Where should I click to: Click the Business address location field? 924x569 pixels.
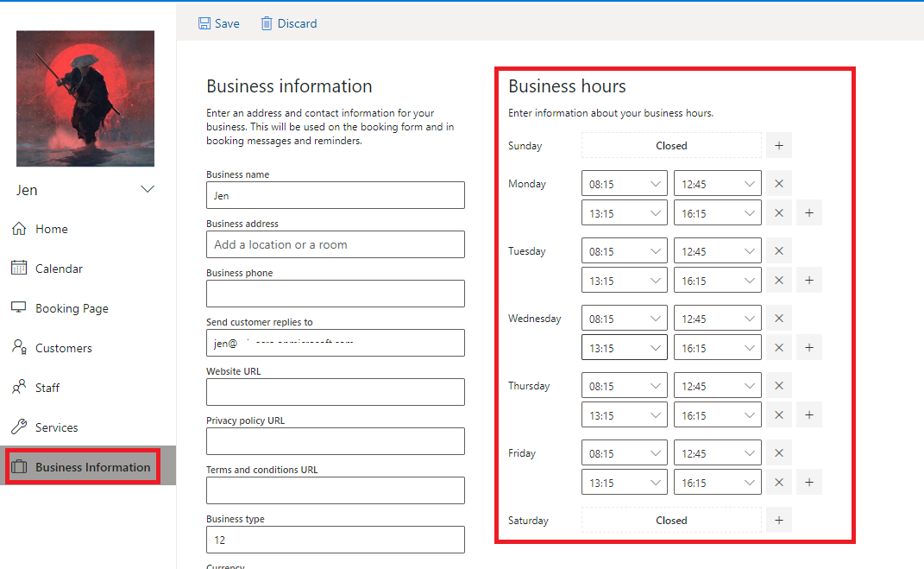pos(336,244)
